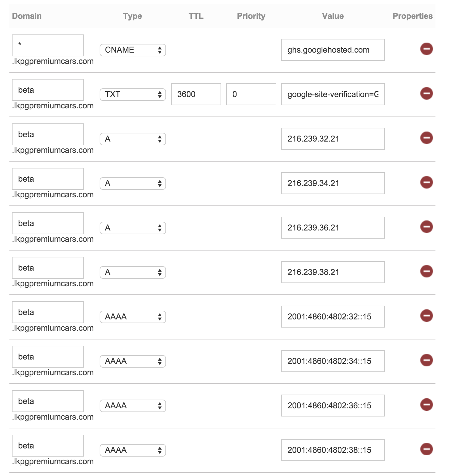Open the TXT record type dropdown
This screenshot has height=476, width=453.
pos(133,95)
